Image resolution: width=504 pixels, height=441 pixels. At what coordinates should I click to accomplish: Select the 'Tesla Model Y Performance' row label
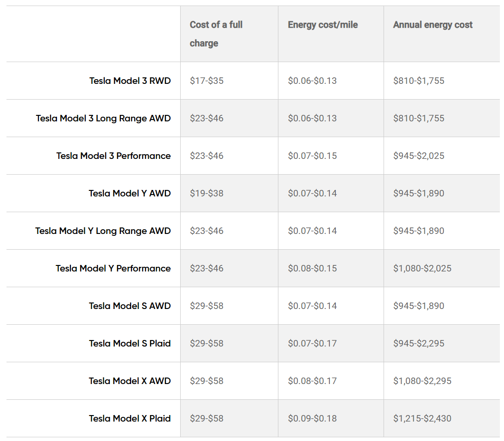(x=113, y=268)
